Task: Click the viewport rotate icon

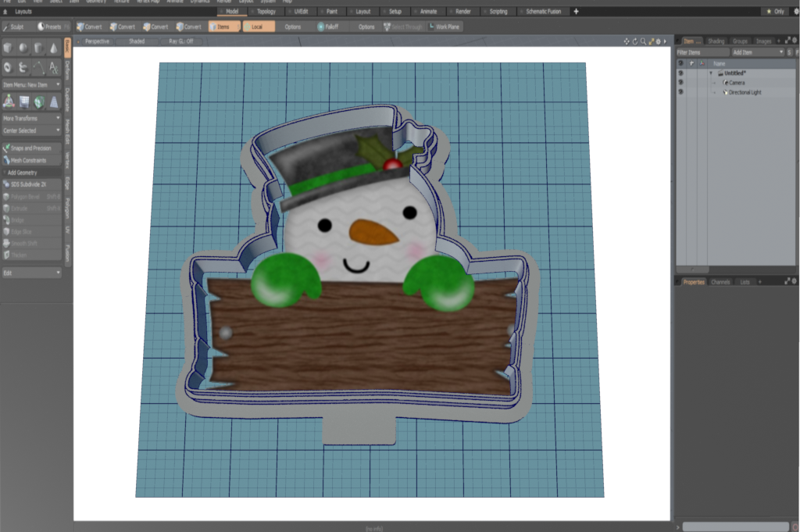Action: (x=634, y=41)
